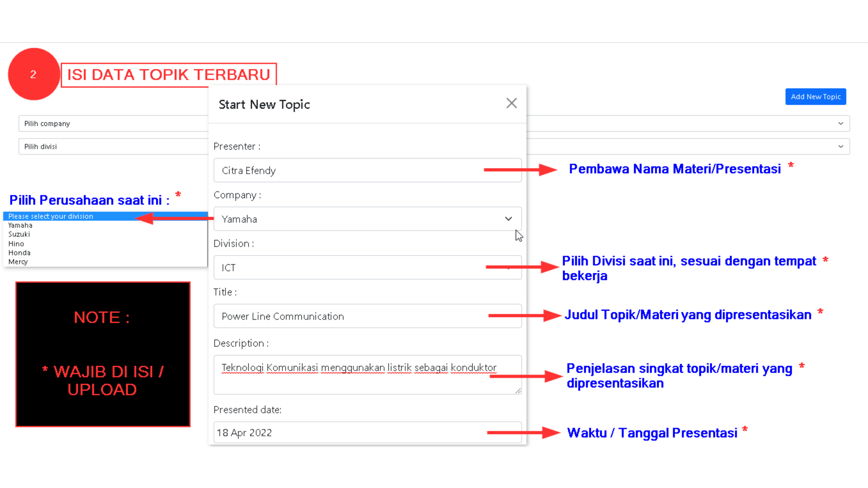Click the Title field Power Line Communication
Screen dimensions: 868x488
368,316
